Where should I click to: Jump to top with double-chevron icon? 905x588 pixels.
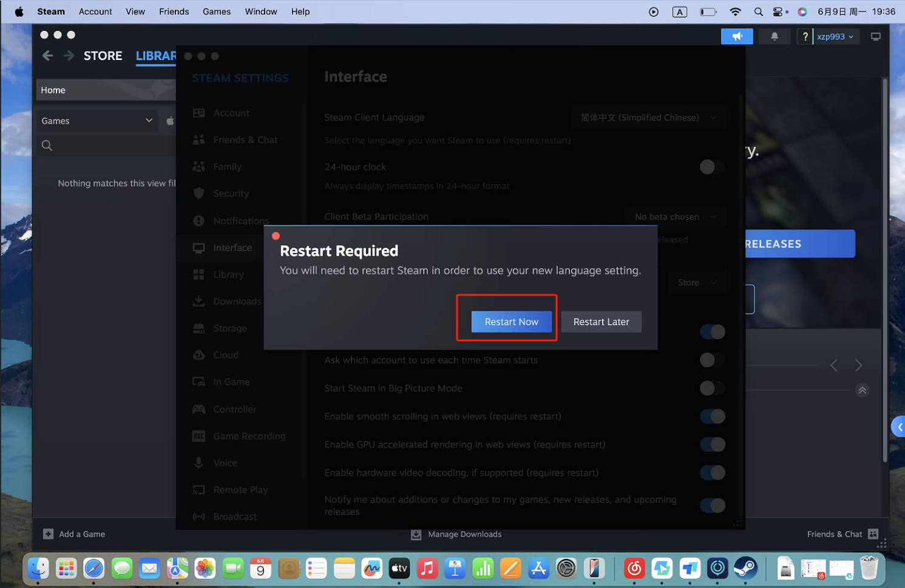coord(862,390)
